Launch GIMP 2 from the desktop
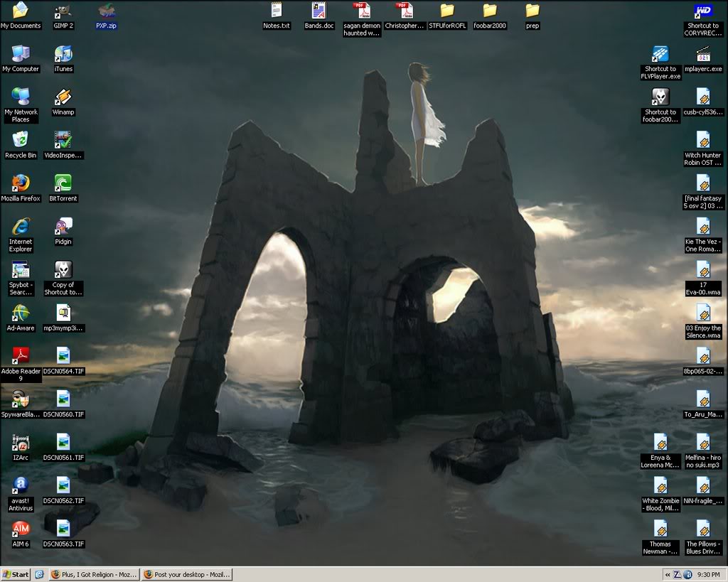Viewport: 728px width, 582px height. tap(63, 10)
